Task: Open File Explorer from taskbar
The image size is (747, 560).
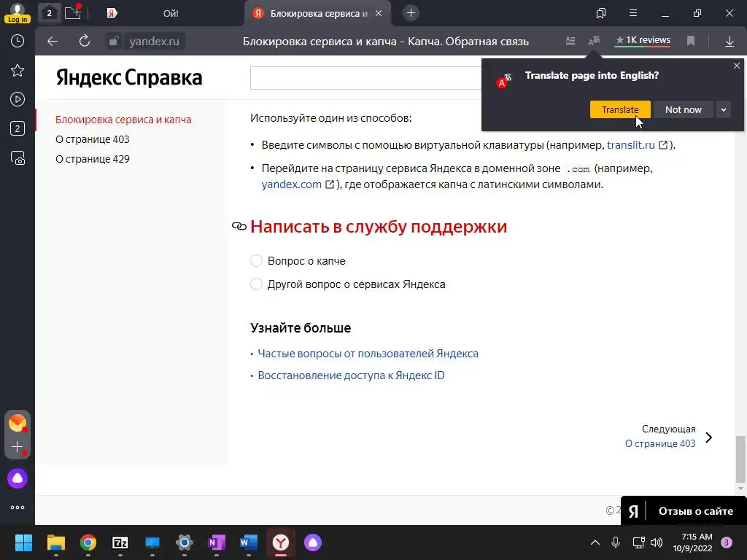Action: tap(55, 542)
